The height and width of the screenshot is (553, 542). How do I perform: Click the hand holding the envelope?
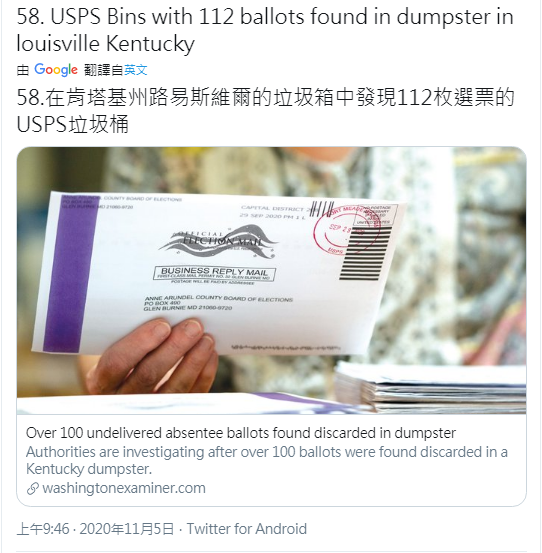pos(155,356)
